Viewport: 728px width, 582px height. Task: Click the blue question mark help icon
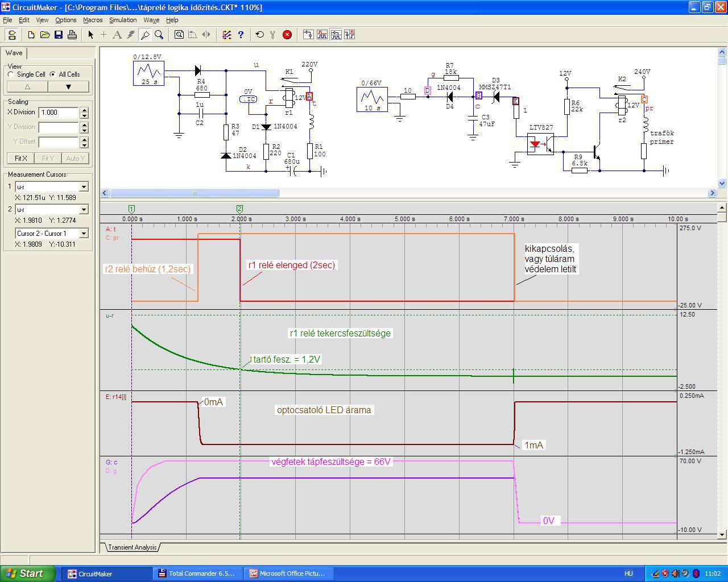(x=241, y=35)
